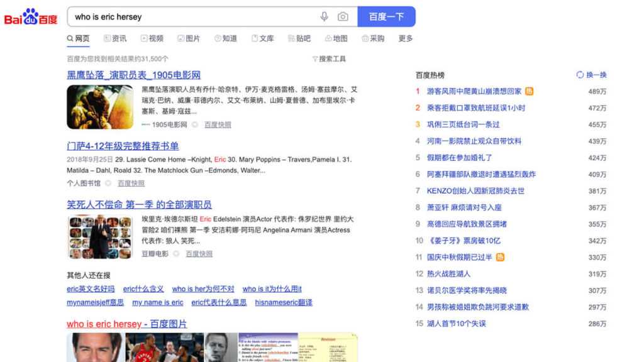This screenshot has width=644, height=362.
Task: Click the Black Hawk Down poster thumbnail
Action: pos(100,107)
